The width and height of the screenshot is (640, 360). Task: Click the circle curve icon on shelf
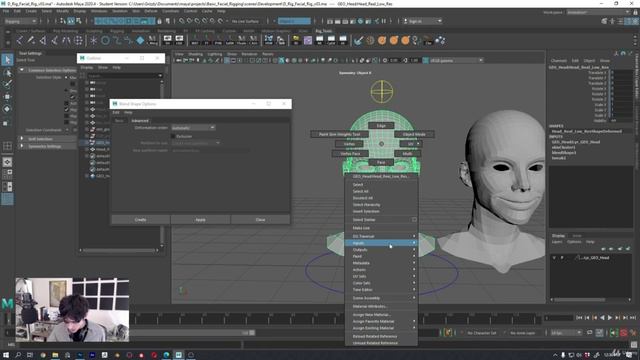coord(105,40)
